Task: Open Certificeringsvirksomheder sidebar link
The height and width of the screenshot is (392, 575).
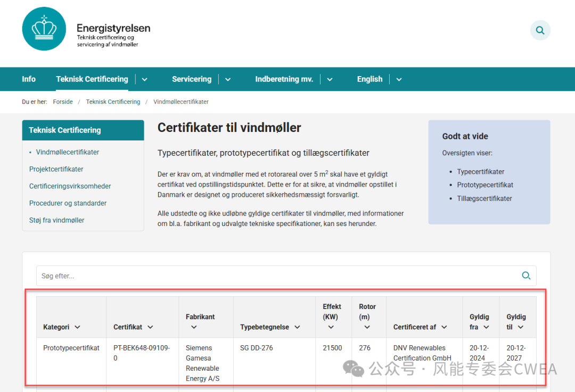Action: [x=70, y=186]
